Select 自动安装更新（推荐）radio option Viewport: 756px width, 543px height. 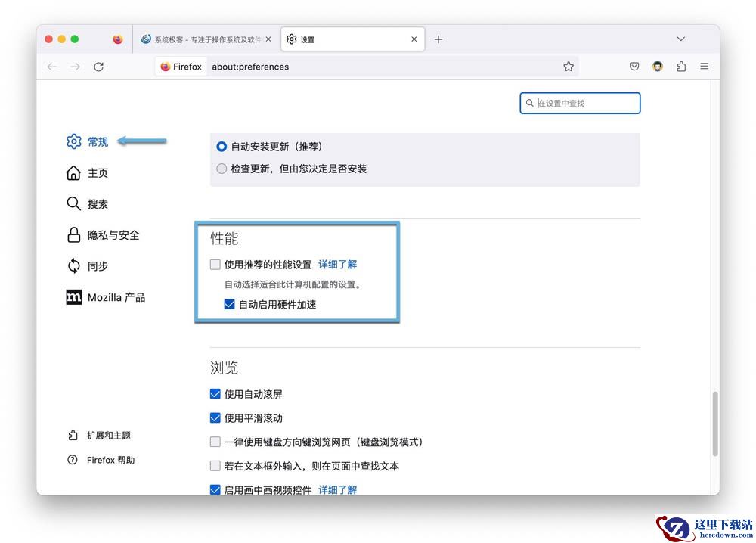pos(222,147)
